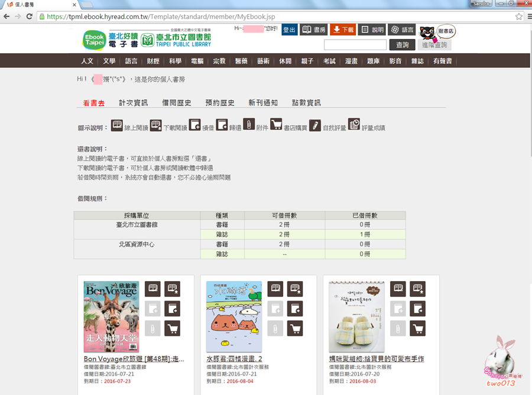This screenshot has width=532, height=395.
Task: Return the 媽咪愛縫紉 ebook
Action: coord(418,308)
